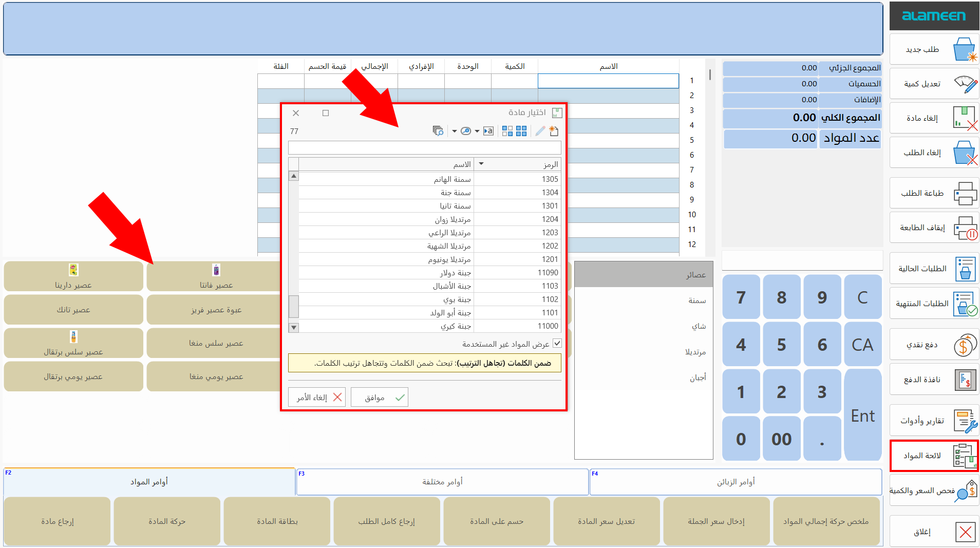980x548 pixels.
Task: Select the cash payment (دفع نقدي) icon
Action: point(965,345)
